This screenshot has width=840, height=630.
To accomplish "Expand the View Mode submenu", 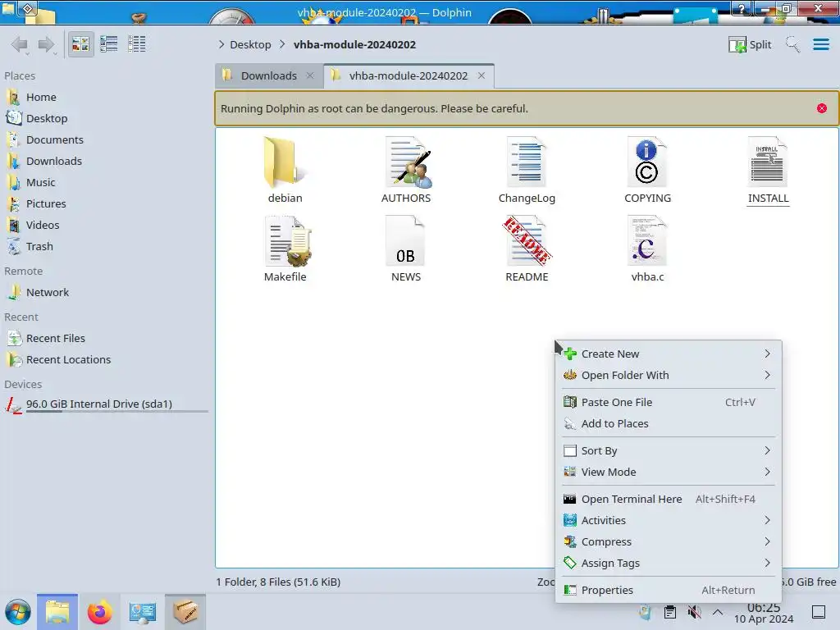I will click(668, 472).
